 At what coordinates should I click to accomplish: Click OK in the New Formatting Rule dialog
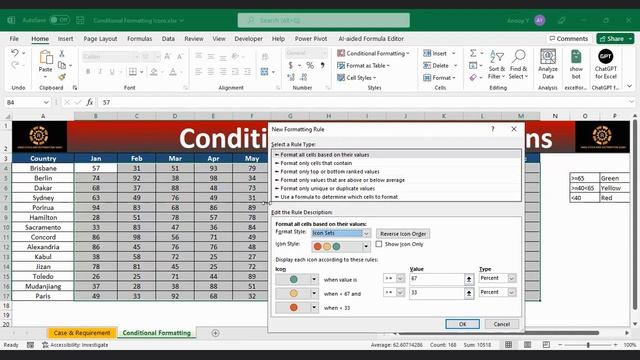click(x=462, y=324)
